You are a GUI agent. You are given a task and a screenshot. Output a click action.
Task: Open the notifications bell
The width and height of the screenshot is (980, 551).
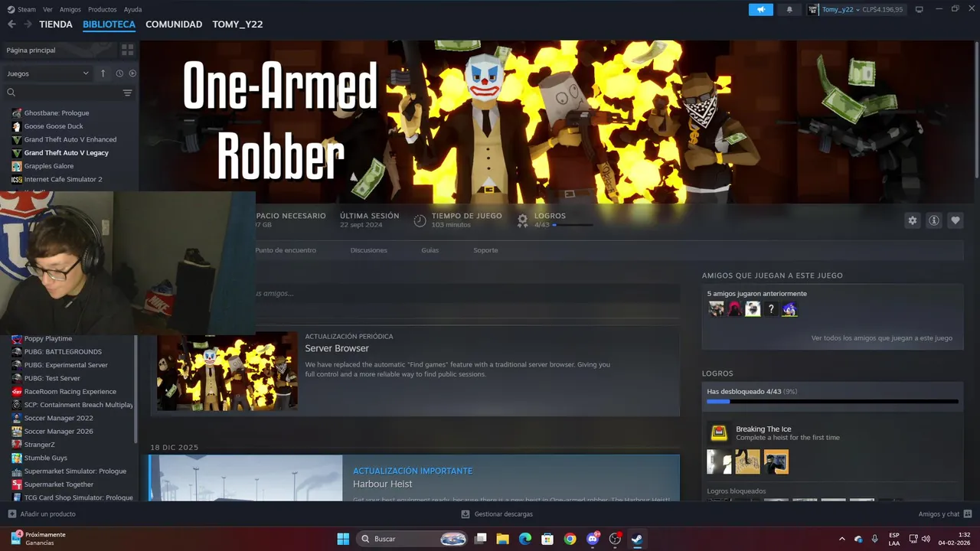(x=789, y=9)
